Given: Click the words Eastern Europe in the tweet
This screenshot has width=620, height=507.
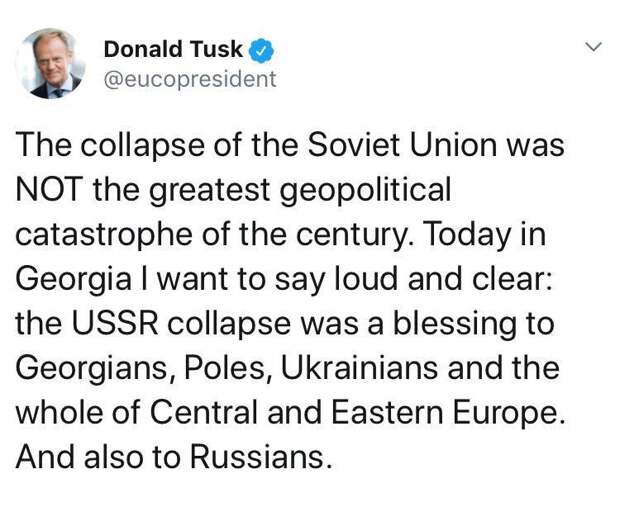Looking at the screenshot, I should pyautogui.click(x=447, y=415).
